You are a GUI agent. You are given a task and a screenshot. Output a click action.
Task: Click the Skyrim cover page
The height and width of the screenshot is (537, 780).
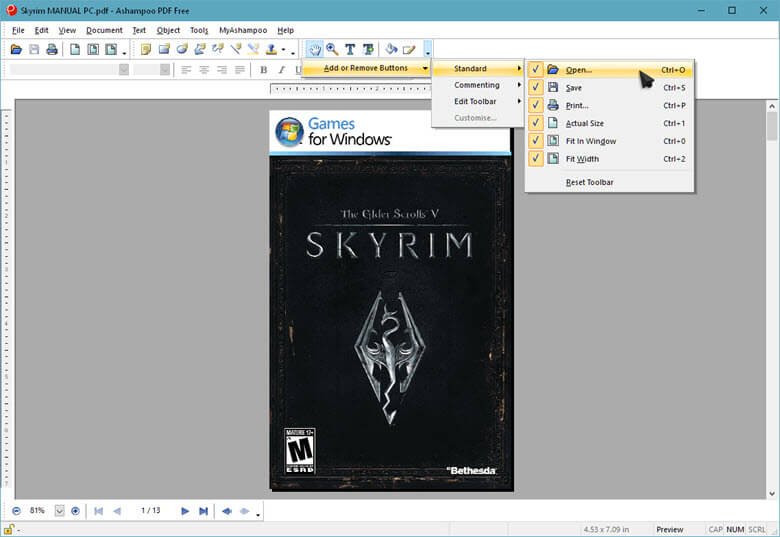click(391, 301)
